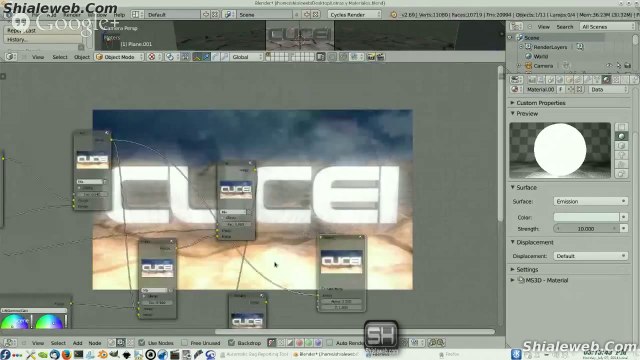Open the All Scenes display dropdown
The image size is (640, 360).
[607, 27]
